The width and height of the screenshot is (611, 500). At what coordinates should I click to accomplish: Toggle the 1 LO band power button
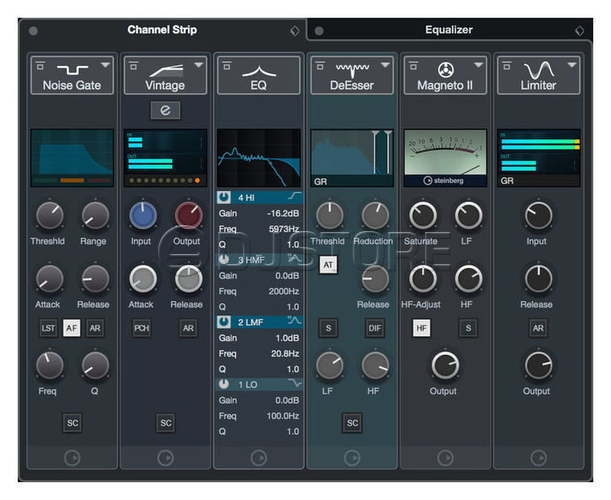point(224,384)
